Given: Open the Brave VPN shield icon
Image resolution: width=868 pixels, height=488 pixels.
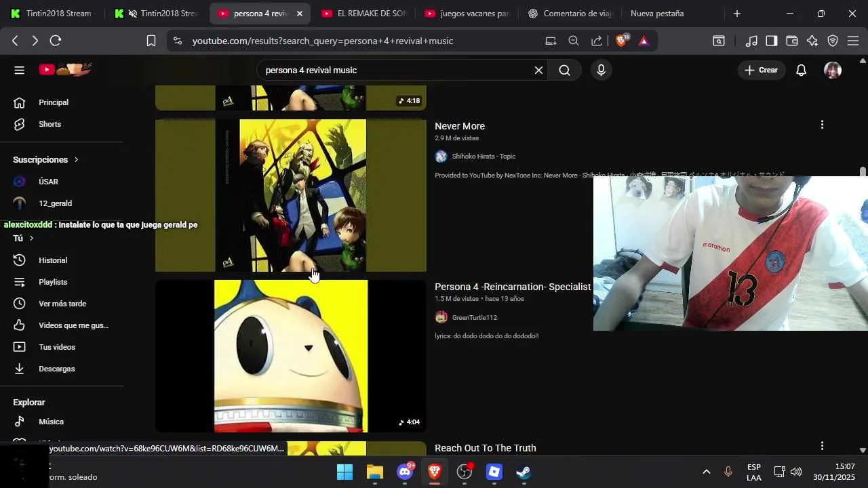Looking at the screenshot, I should tap(833, 41).
